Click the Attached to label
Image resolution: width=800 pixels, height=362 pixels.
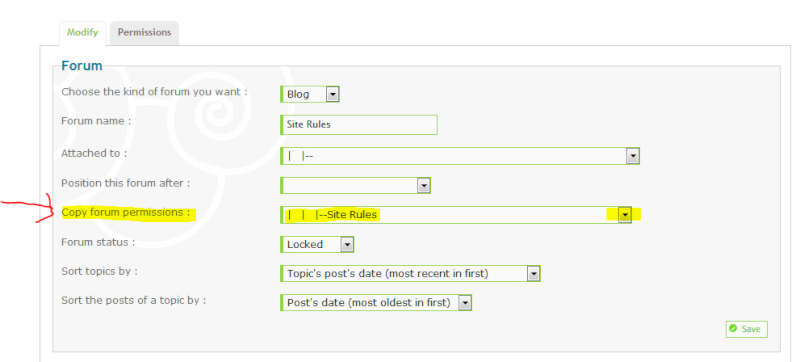94,153
